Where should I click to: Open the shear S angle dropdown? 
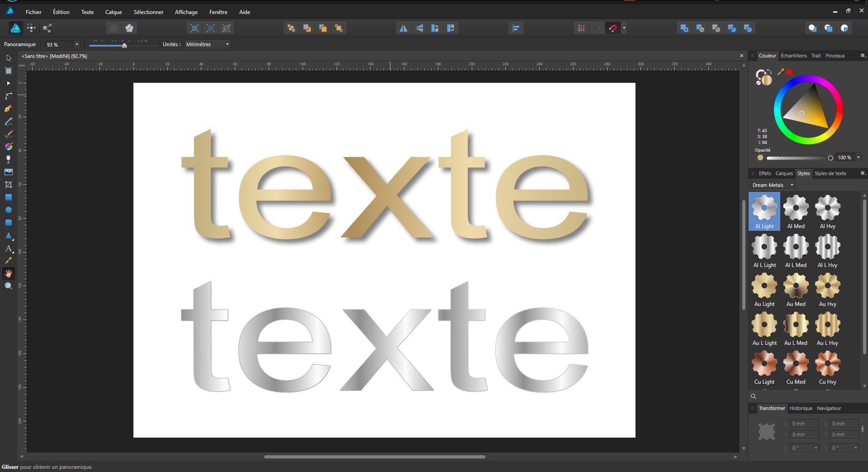click(x=855, y=448)
